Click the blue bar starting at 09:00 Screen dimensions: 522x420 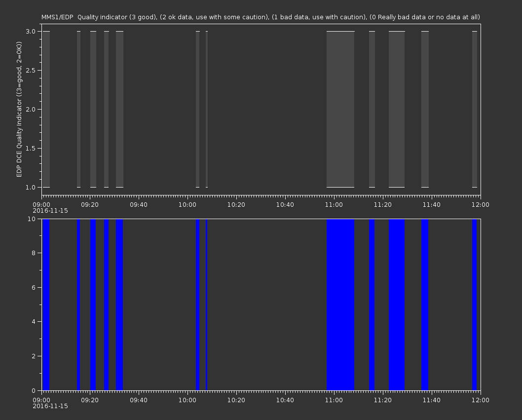click(46, 305)
